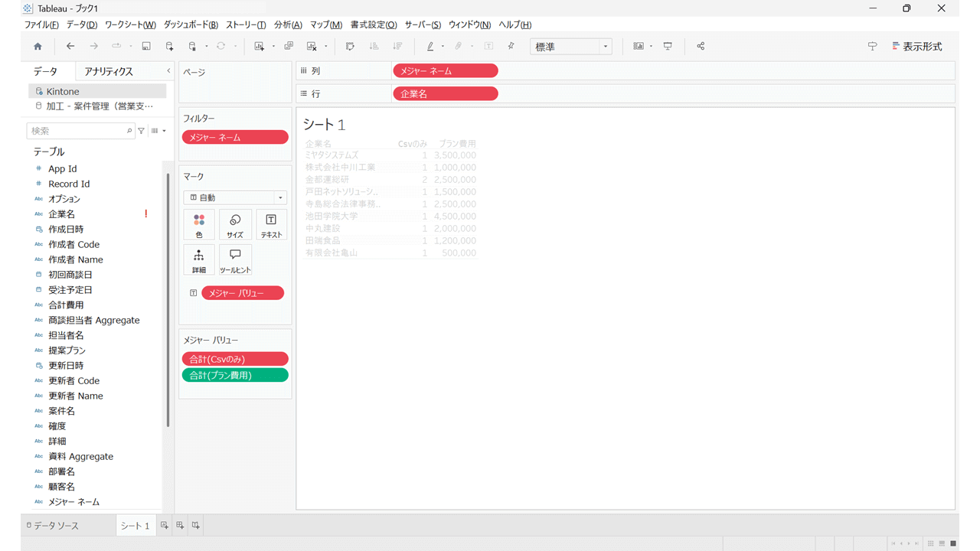Open the 分析(A) menu
This screenshot has height=551, width=980.
point(288,24)
